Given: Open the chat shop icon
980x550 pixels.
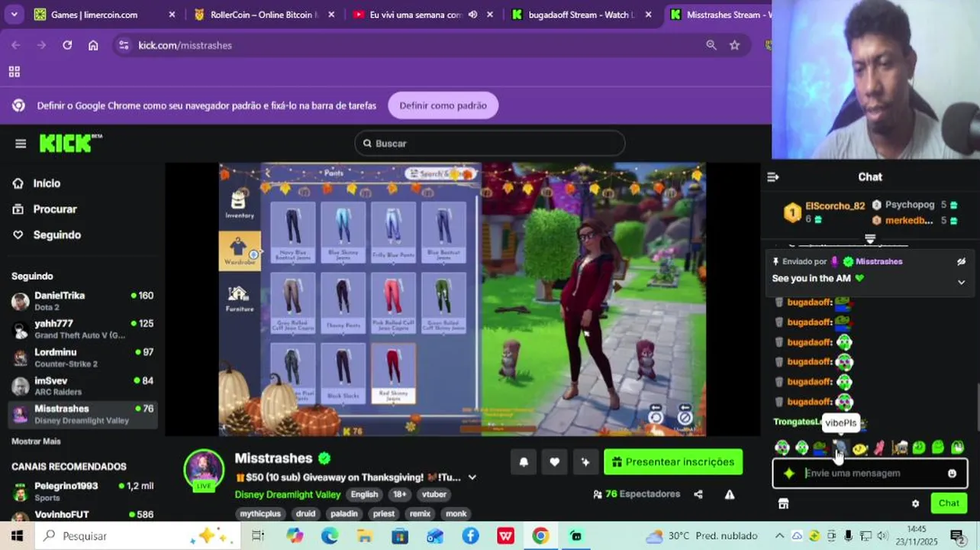Looking at the screenshot, I should tap(783, 503).
